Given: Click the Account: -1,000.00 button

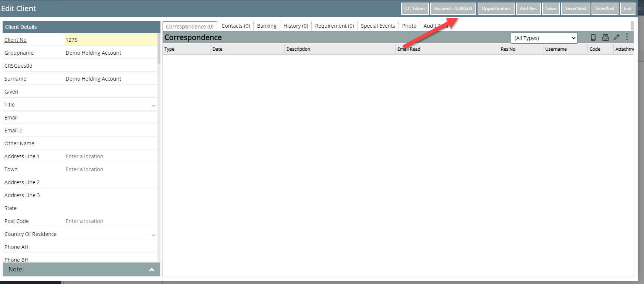Looking at the screenshot, I should point(453,9).
